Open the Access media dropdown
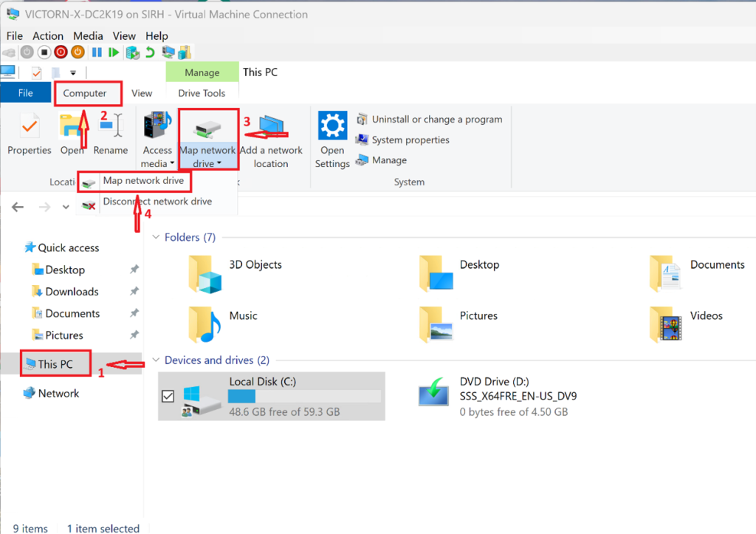 [157, 163]
